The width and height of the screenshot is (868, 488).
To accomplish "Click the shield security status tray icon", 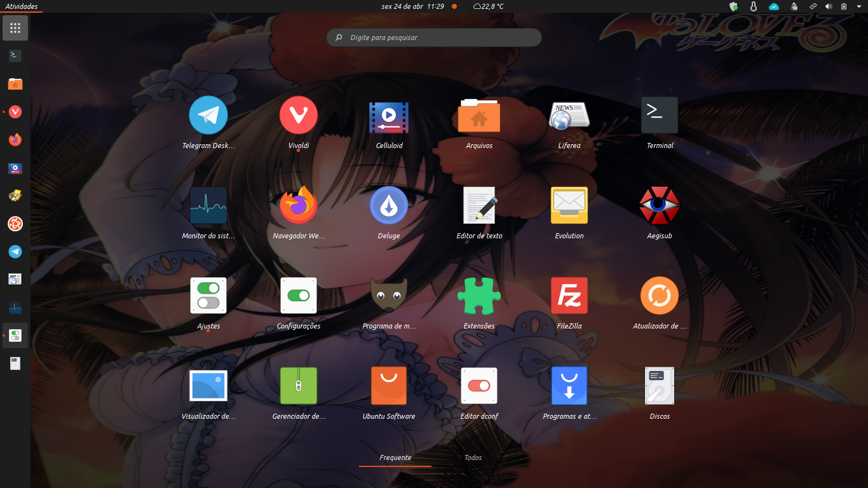I will coord(734,6).
